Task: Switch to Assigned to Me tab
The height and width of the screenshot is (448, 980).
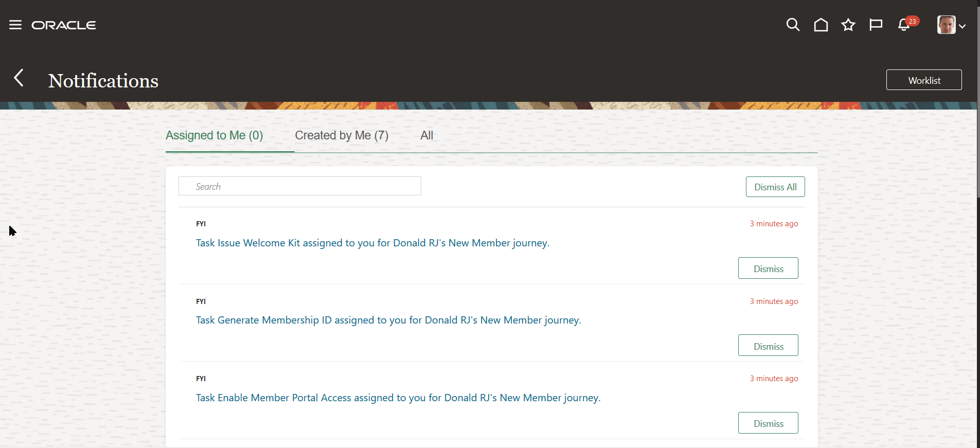Action: pos(214,135)
